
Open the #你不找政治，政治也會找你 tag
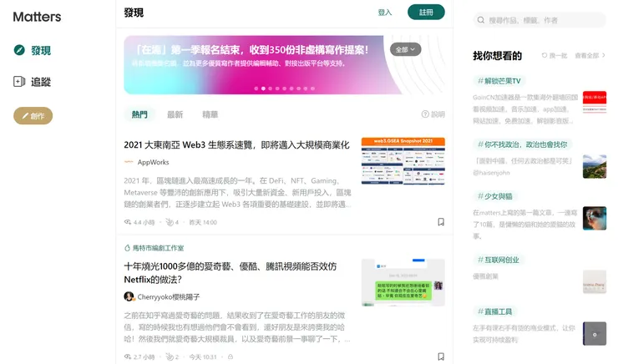(x=523, y=144)
